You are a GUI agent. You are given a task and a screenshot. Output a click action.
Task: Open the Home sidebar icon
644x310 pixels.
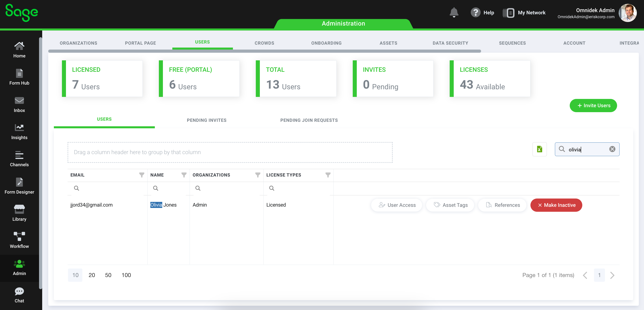(19, 50)
